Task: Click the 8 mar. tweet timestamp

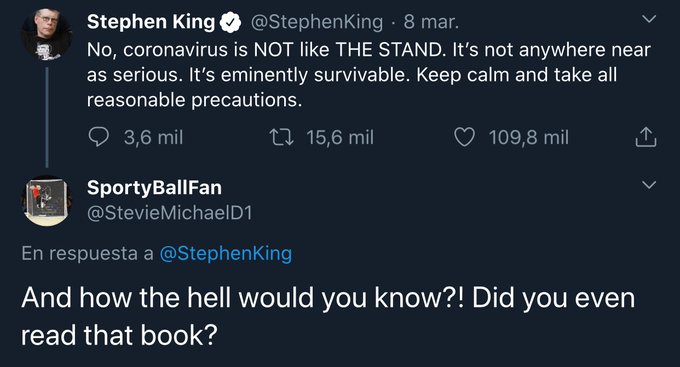Action: pyautogui.click(x=431, y=22)
